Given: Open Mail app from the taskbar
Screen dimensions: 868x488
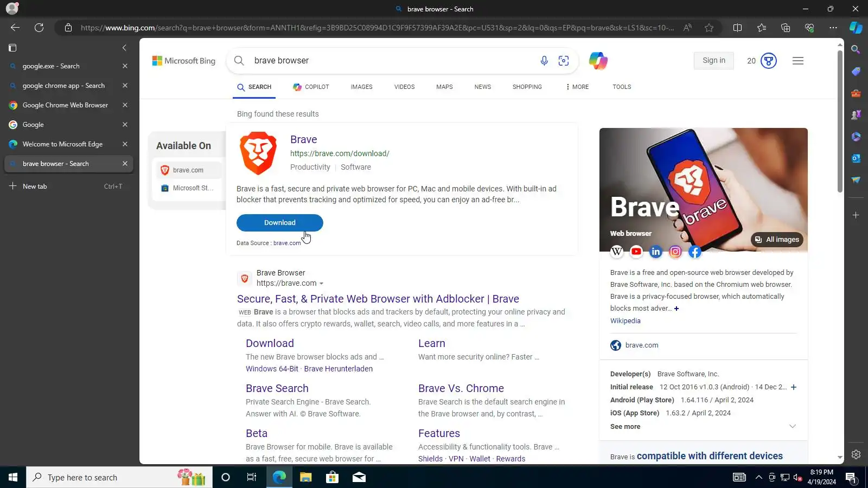Looking at the screenshot, I should click(x=359, y=477).
